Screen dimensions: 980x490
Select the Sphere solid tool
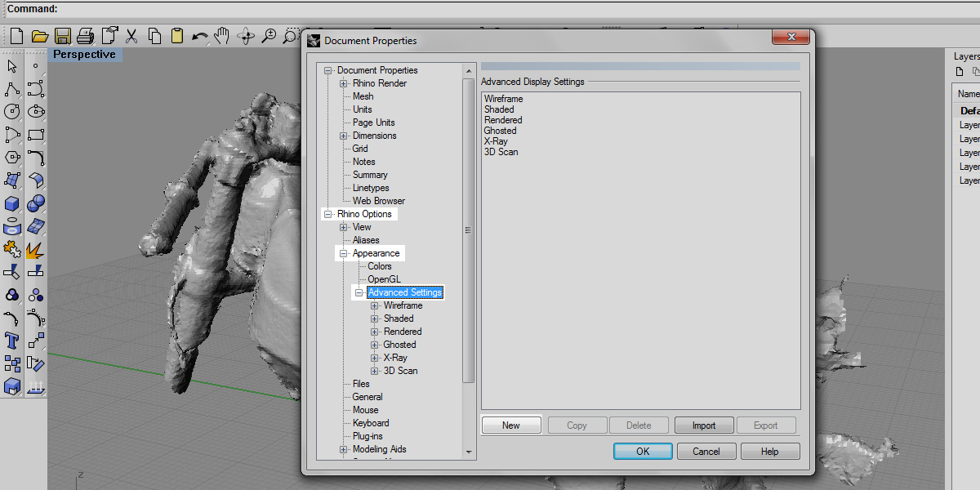(35, 203)
